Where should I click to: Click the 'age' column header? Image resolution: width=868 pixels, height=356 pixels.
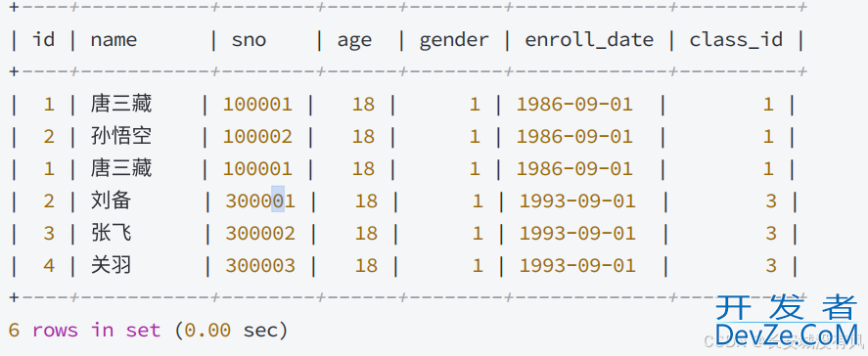pos(354,41)
